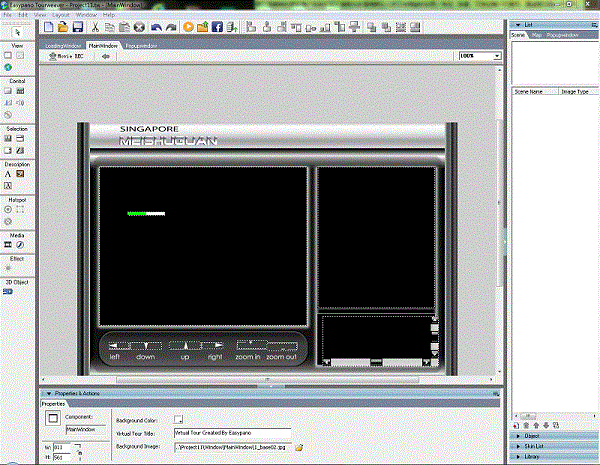Image resolution: width=600 pixels, height=465 pixels.
Task: Add the 3D Object component
Action: pyautogui.click(x=8, y=292)
